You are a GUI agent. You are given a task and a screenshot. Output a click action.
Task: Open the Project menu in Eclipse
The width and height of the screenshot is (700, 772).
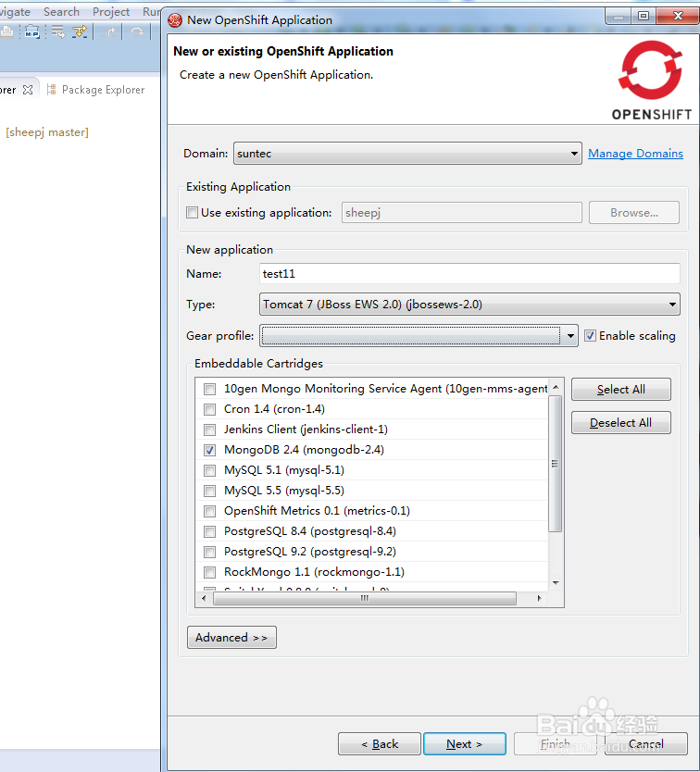point(111,11)
